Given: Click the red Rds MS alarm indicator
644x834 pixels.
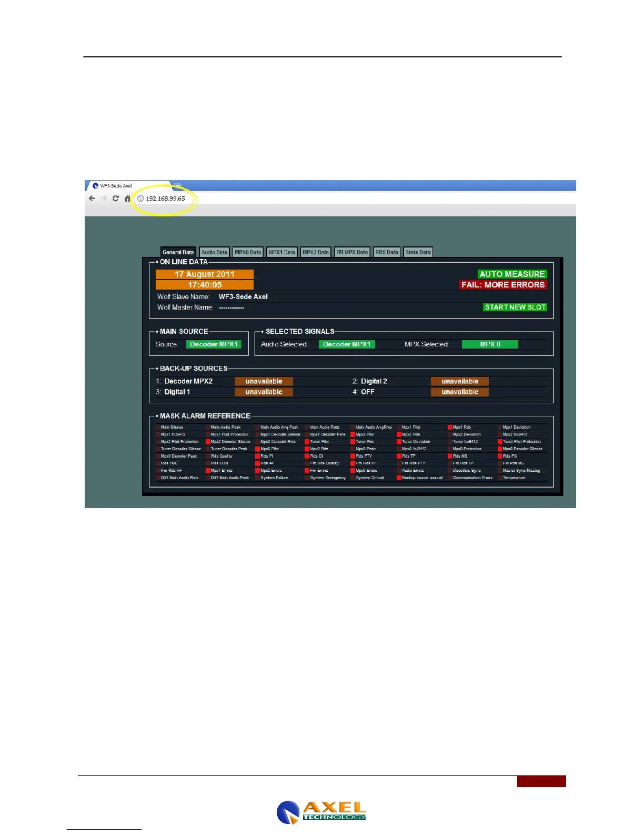Looking at the screenshot, I should pyautogui.click(x=450, y=456).
